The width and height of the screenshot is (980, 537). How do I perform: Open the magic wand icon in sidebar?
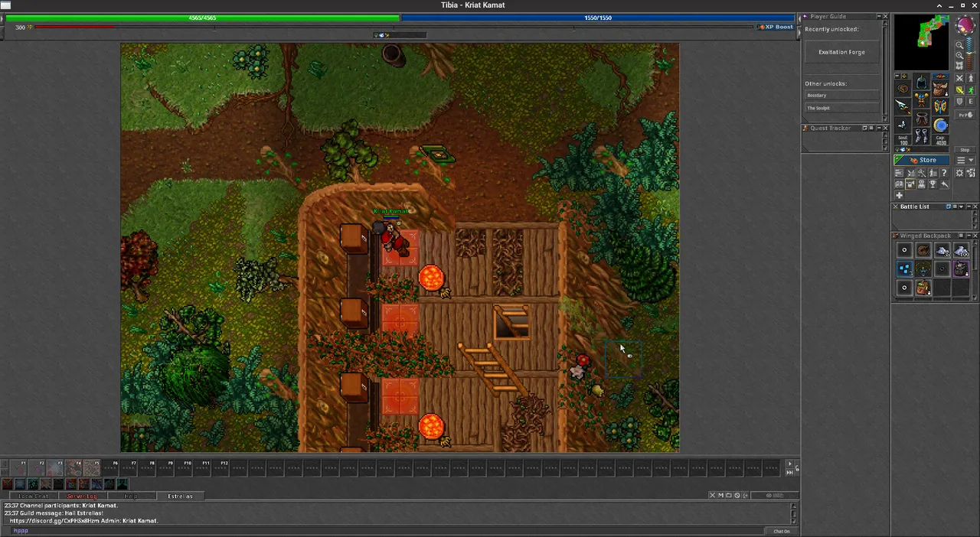coord(922,173)
